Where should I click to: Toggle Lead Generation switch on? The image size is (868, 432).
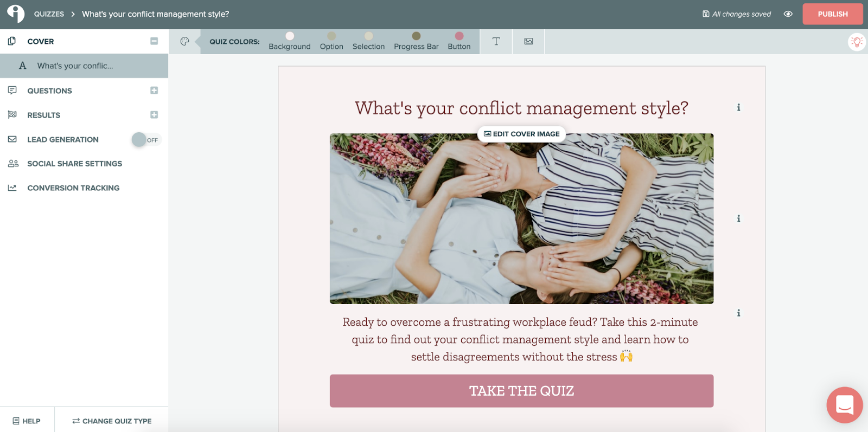[146, 140]
